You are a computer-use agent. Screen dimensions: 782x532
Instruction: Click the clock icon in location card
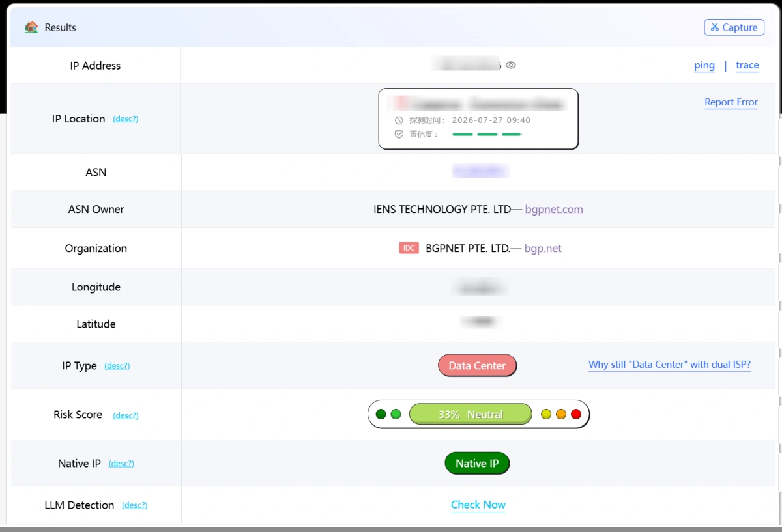click(x=399, y=120)
